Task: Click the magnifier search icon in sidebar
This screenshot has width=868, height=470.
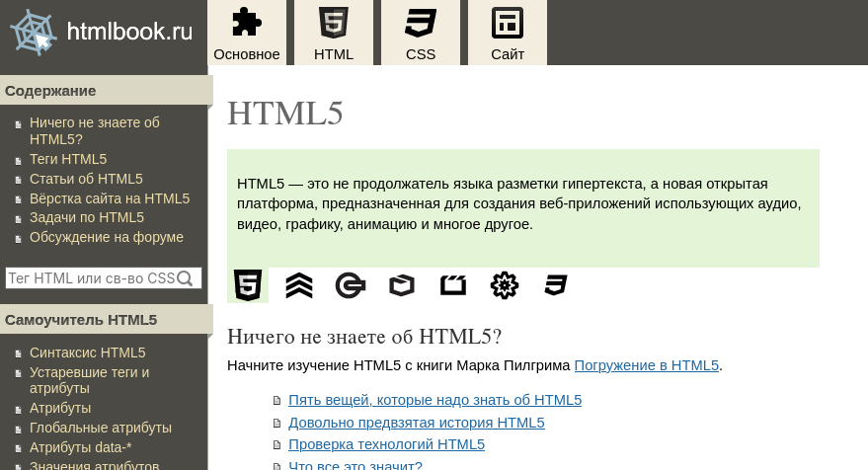Action: point(185,278)
